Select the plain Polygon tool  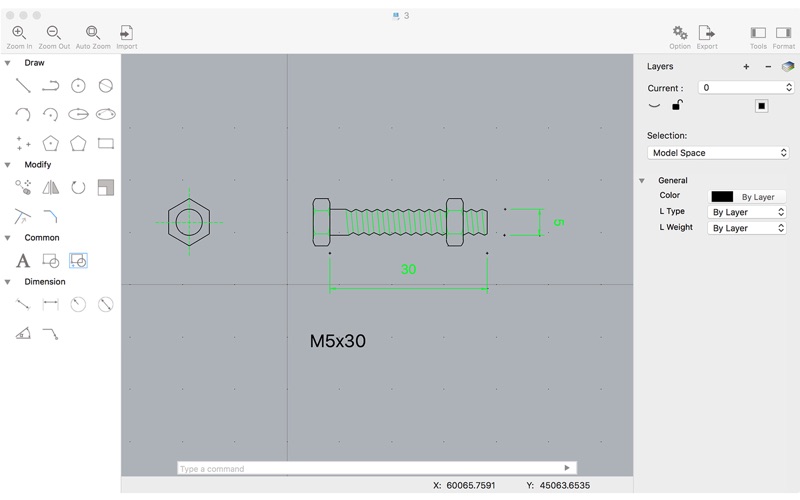(78, 143)
